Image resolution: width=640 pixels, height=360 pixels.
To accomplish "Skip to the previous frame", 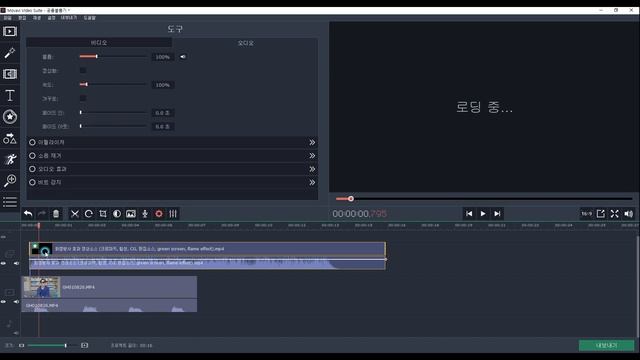I will [x=469, y=213].
